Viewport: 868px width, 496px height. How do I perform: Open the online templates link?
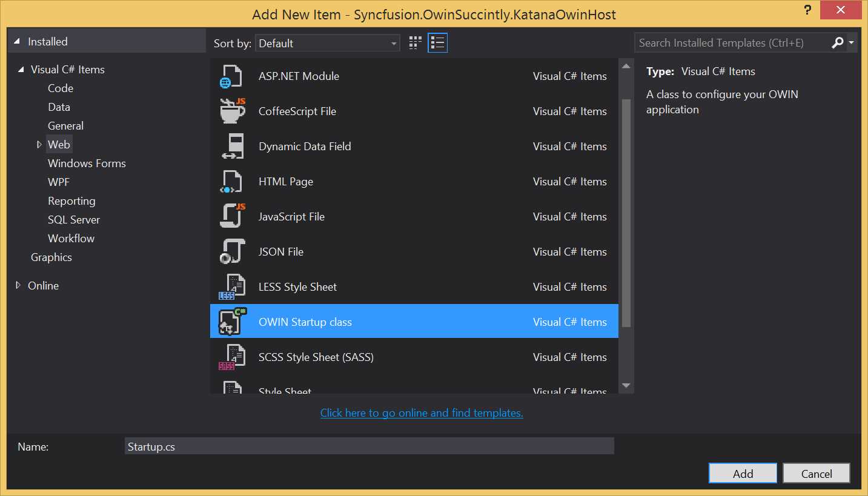click(x=422, y=413)
